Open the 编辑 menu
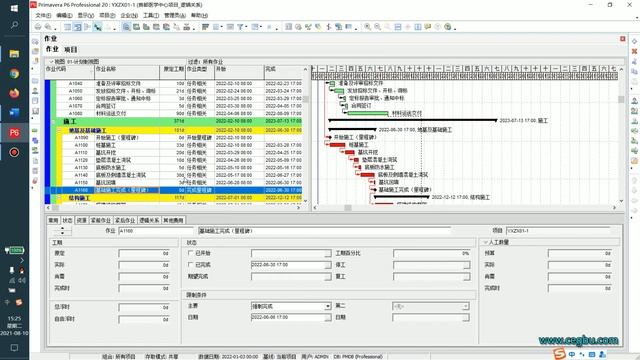 tap(64, 16)
